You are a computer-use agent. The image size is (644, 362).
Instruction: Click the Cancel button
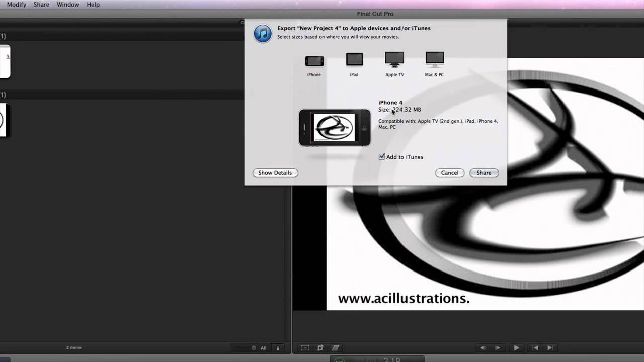pyautogui.click(x=450, y=173)
